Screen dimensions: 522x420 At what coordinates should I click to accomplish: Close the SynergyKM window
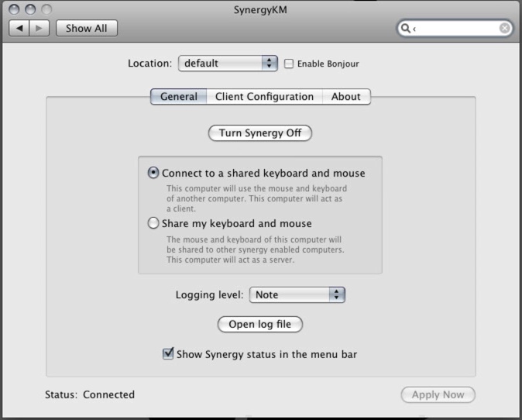(x=14, y=9)
